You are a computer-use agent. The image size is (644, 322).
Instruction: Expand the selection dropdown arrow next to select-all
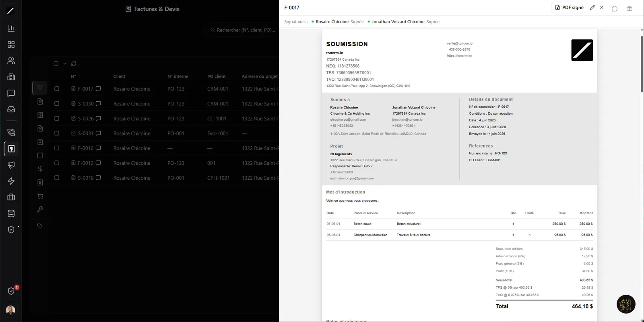[65, 64]
